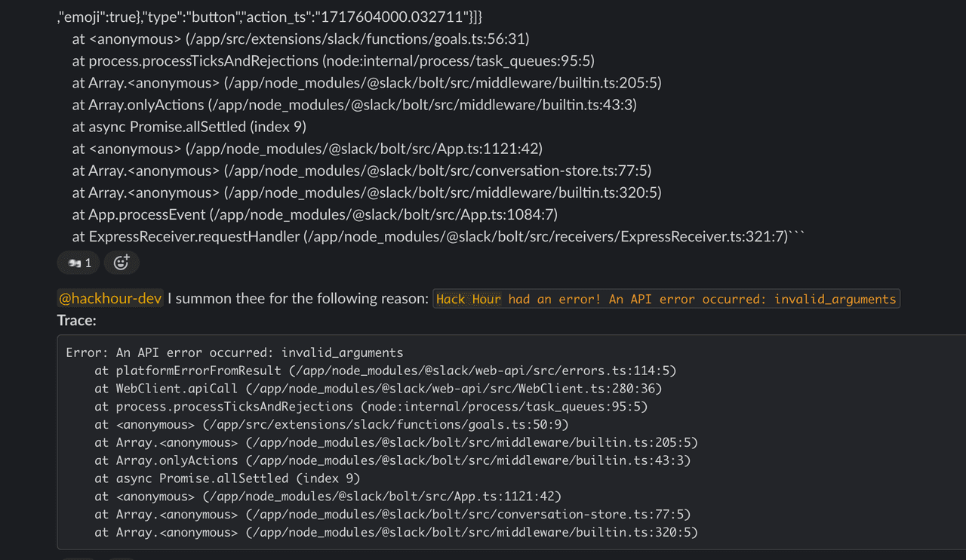Click the emoji reaction pill with count 1
Screen dimensions: 966x560
pyautogui.click(x=78, y=263)
